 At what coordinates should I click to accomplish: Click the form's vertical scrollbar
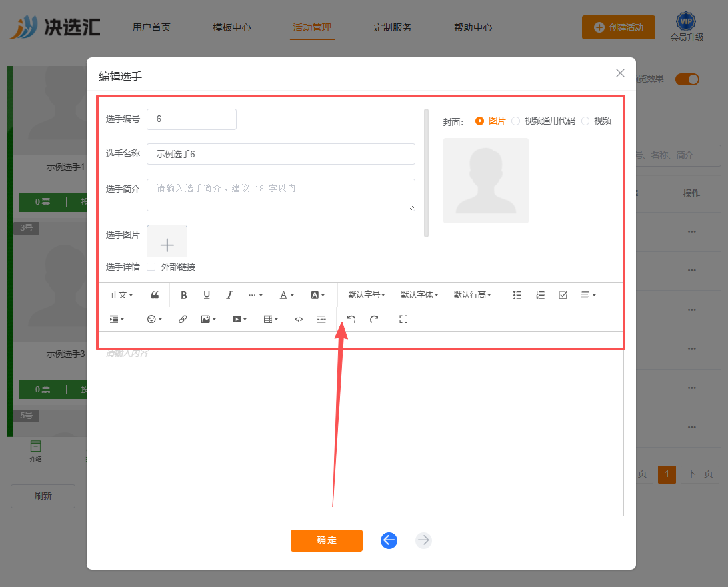pos(426,173)
